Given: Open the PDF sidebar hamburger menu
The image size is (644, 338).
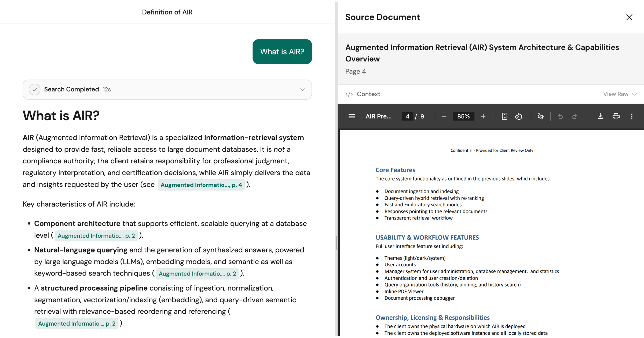Looking at the screenshot, I should coord(352,116).
